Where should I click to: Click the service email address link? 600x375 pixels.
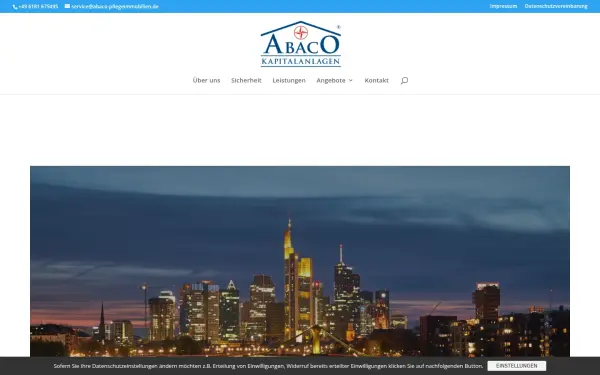tap(115, 7)
